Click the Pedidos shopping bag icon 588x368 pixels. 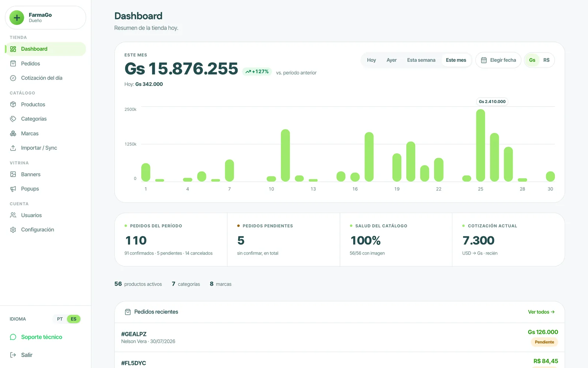(x=13, y=64)
